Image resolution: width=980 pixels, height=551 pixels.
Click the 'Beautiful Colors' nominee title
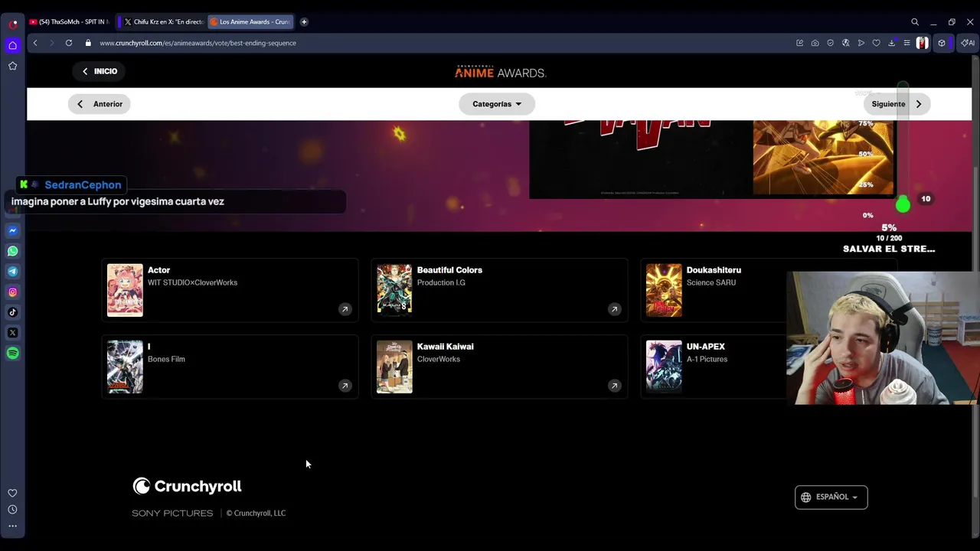(449, 270)
